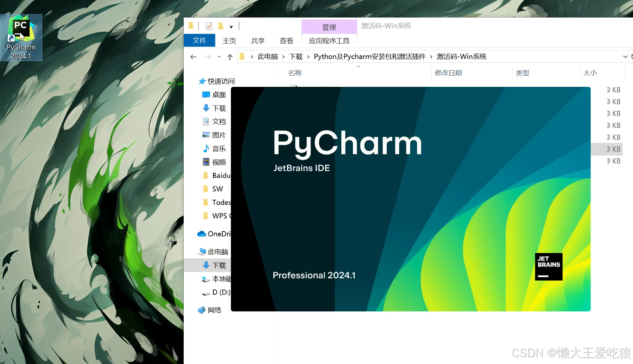Expand the address bar history dropdown
The width and height of the screenshot is (633, 364).
tap(625, 56)
